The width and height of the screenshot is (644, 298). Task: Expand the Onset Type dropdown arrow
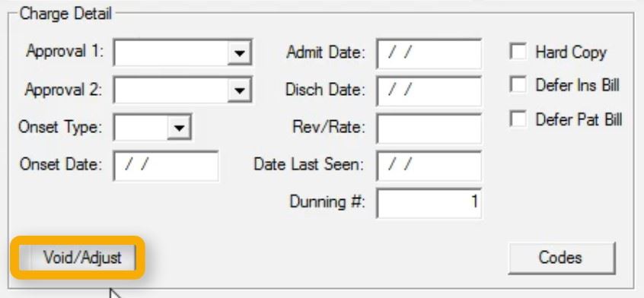click(179, 128)
